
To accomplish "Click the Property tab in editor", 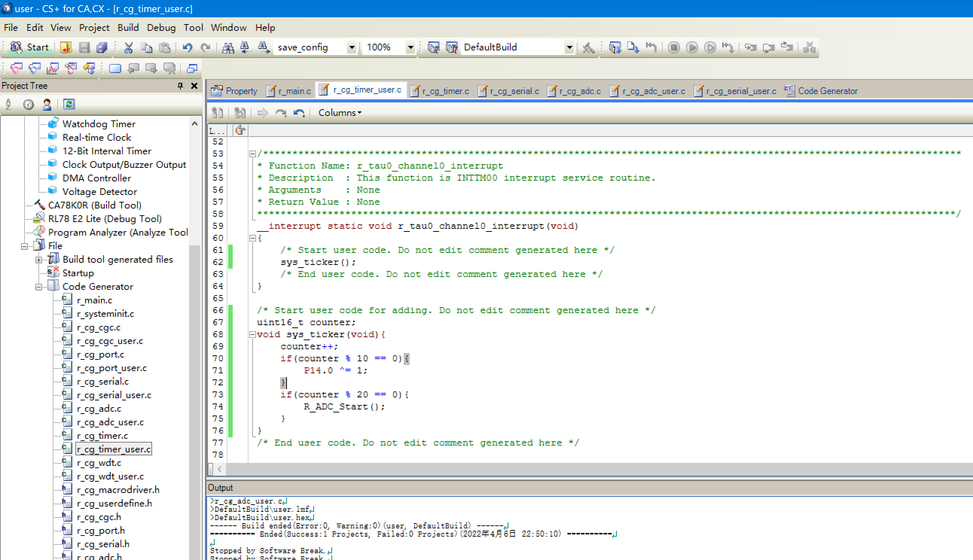I will point(235,91).
